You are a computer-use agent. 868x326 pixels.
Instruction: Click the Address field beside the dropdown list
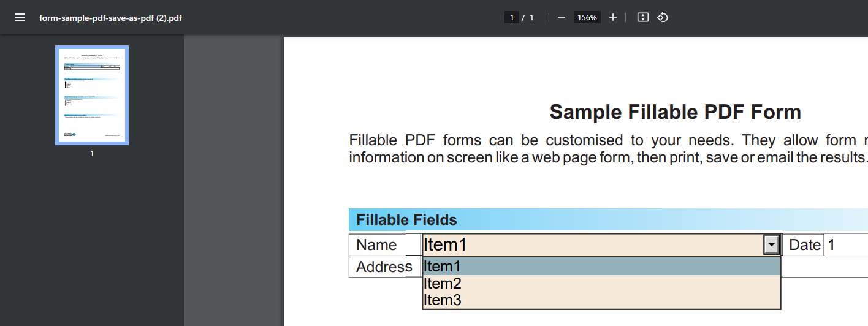tap(824, 267)
